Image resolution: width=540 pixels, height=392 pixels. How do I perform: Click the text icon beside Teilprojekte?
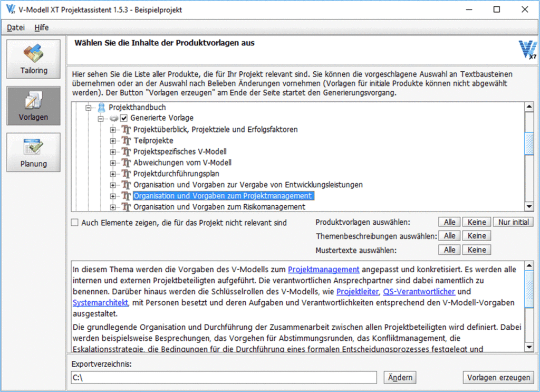click(126, 140)
